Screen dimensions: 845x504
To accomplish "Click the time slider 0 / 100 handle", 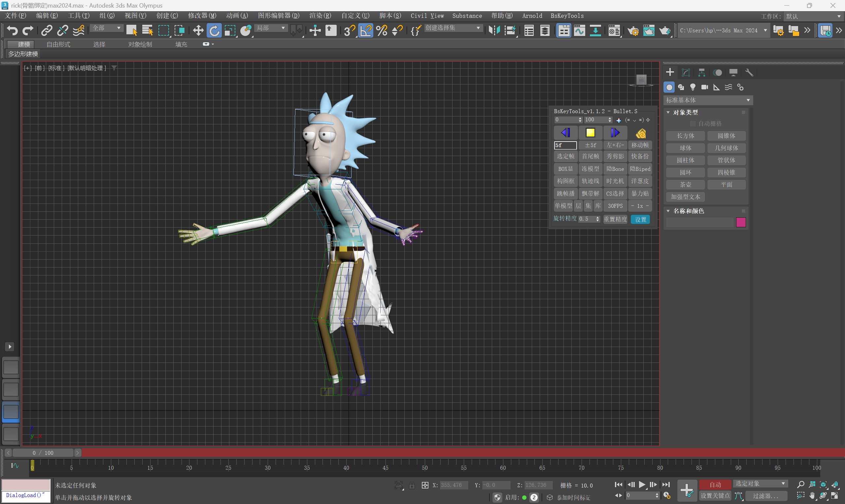I will pos(43,453).
